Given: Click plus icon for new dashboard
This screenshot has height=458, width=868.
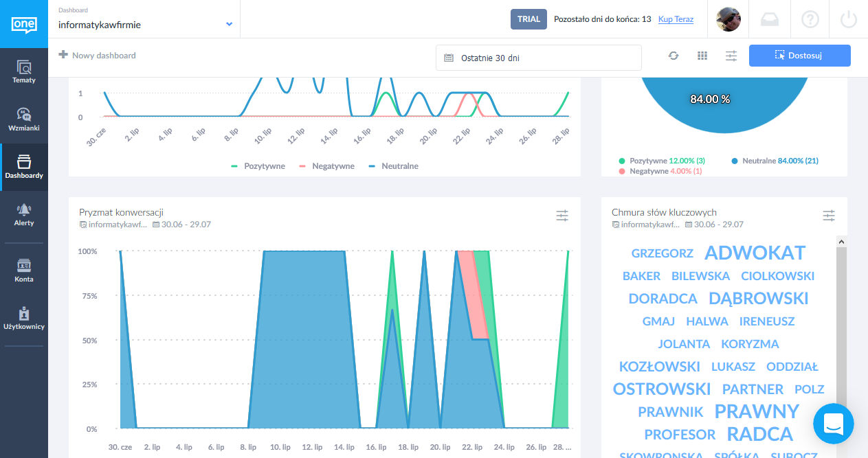Looking at the screenshot, I should [63, 55].
